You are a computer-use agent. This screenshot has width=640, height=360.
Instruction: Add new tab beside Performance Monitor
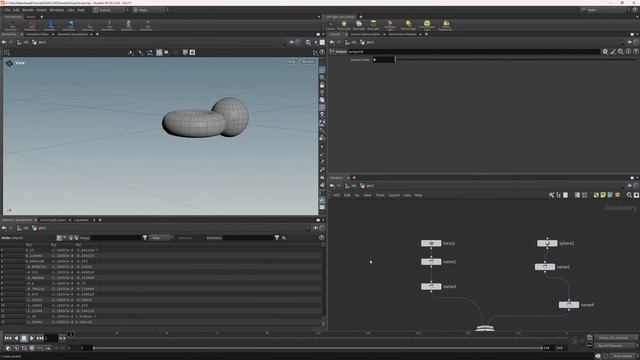coord(426,34)
